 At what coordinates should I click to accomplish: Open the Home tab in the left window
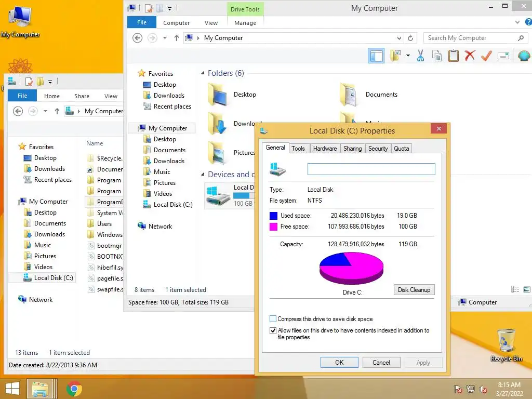[x=52, y=96]
